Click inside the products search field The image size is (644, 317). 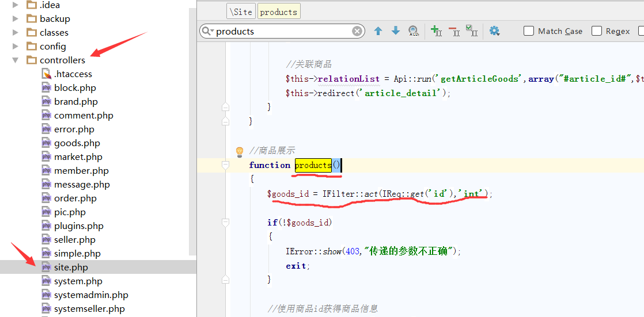click(x=283, y=31)
